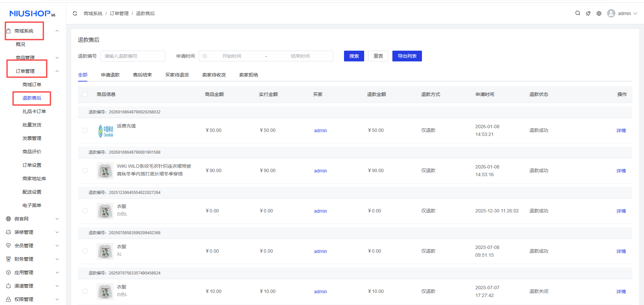
Task: Collapse the 商城系统 menu chevron
Action: pyautogui.click(x=57, y=31)
